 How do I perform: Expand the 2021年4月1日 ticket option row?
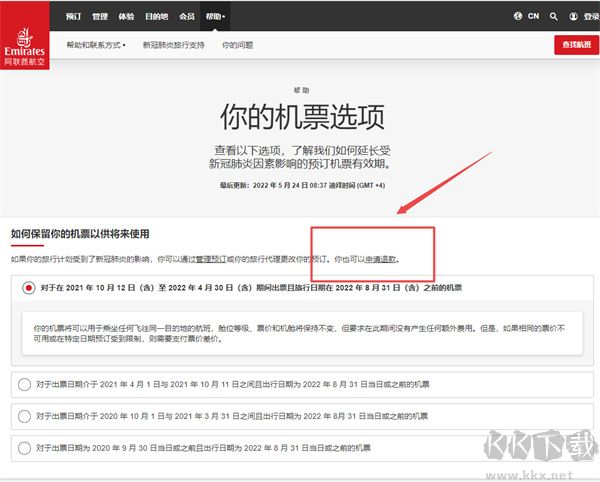[x=302, y=384]
